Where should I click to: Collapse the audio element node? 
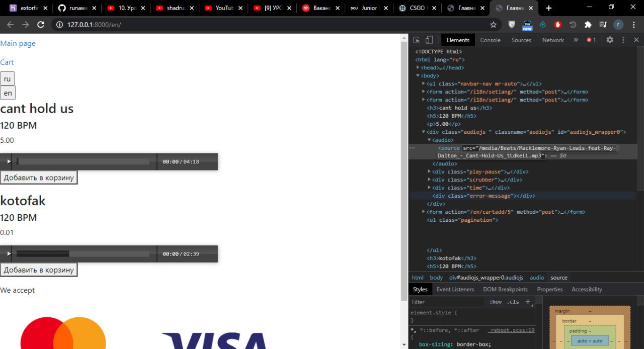tap(429, 140)
